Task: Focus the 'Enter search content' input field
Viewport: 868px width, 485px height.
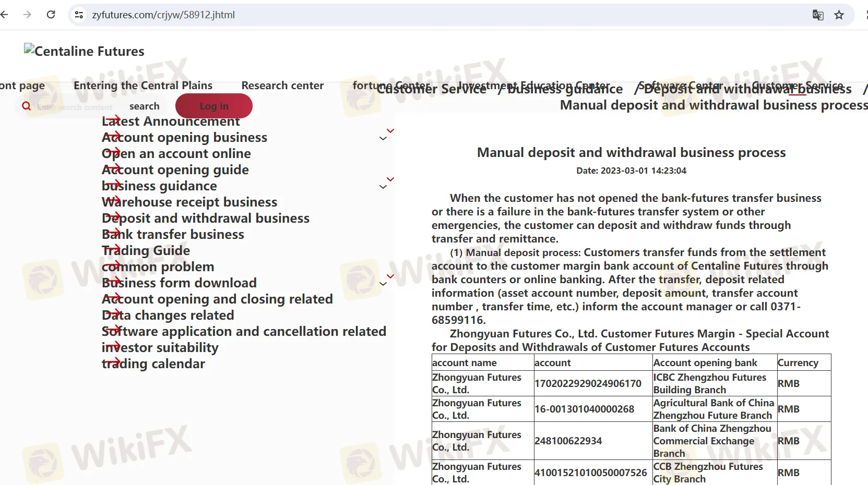Action: (x=75, y=107)
